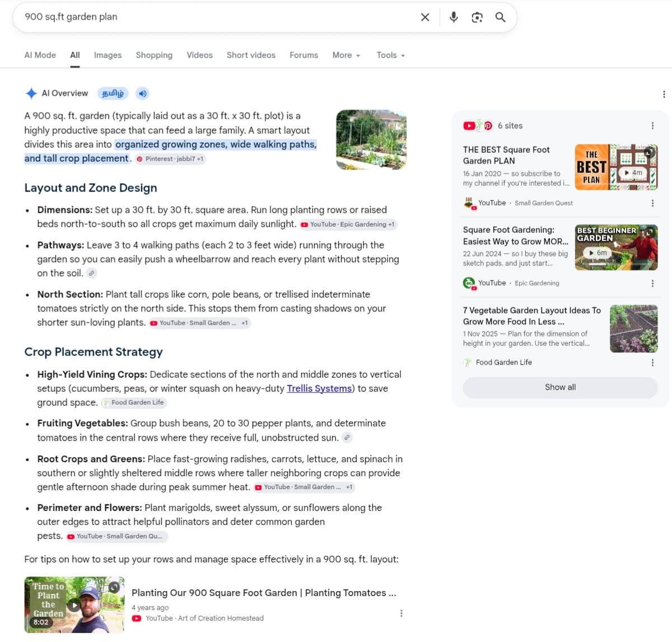Open Google Lens image search icon
Image resolution: width=672 pixels, height=642 pixels.
477,17
